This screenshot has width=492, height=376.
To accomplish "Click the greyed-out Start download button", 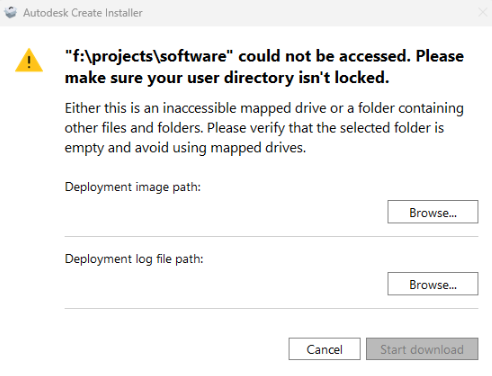I will (x=422, y=349).
